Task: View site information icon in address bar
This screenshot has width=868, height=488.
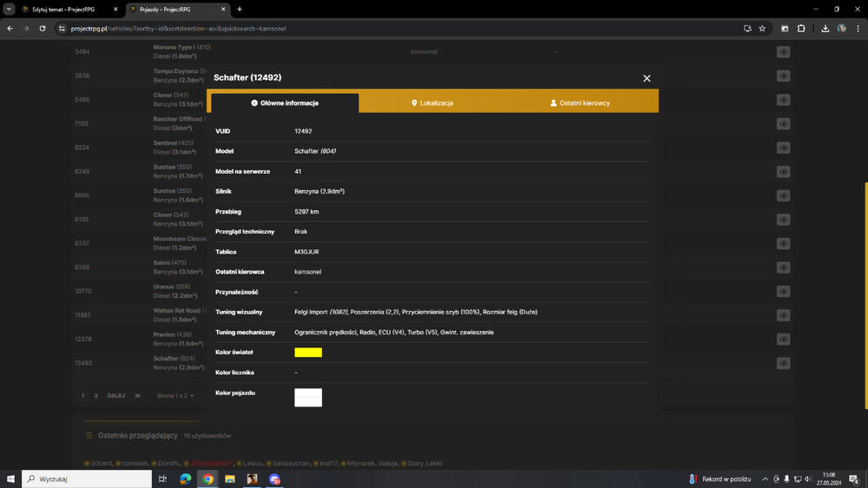Action: [x=62, y=29]
